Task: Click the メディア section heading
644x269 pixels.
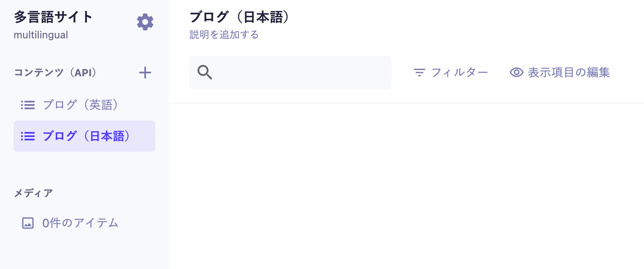Action: (33, 193)
